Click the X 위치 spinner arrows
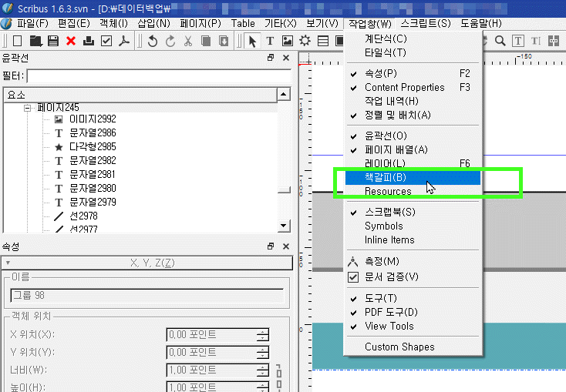 click(263, 335)
